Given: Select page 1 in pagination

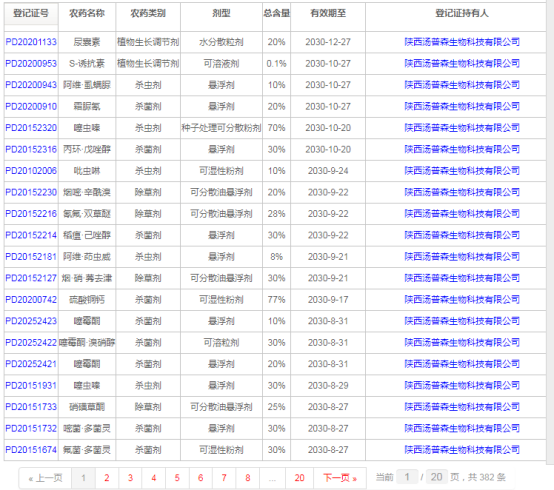Looking at the screenshot, I should click(83, 478).
